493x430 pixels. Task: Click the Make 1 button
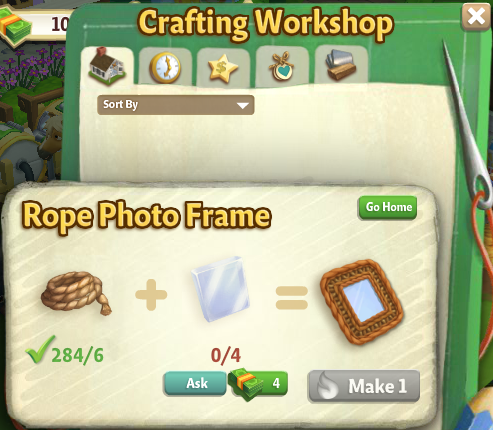(x=364, y=386)
